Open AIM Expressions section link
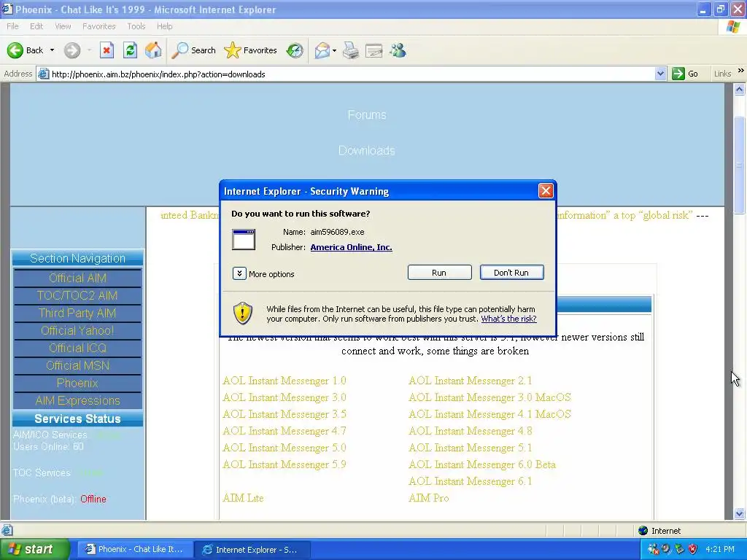Image resolution: width=747 pixels, height=560 pixels. 77,400
